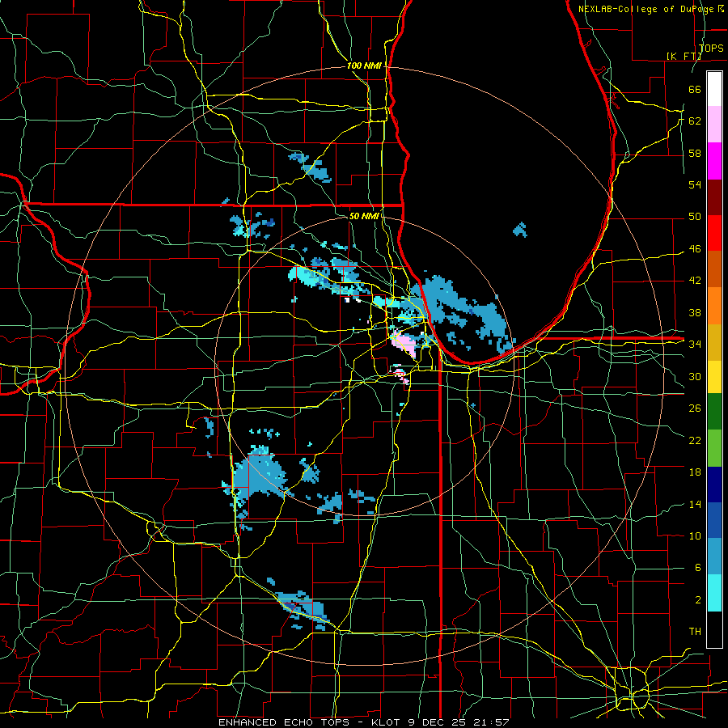Click the dark red legend color block
Image resolution: width=728 pixels, height=728 pixels.
tap(714, 197)
